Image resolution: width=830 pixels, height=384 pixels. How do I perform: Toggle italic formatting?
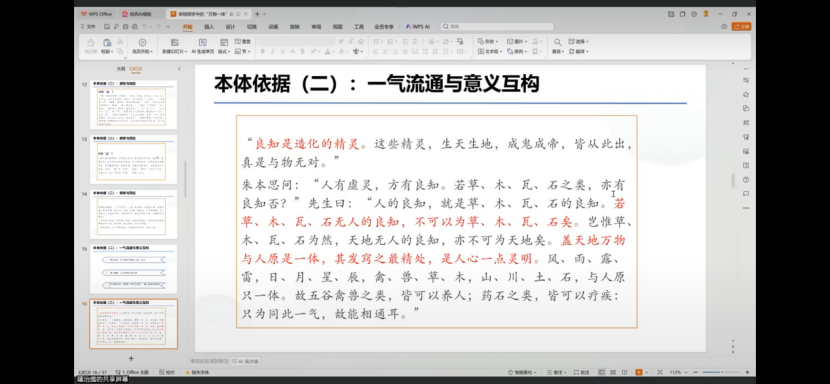point(273,51)
